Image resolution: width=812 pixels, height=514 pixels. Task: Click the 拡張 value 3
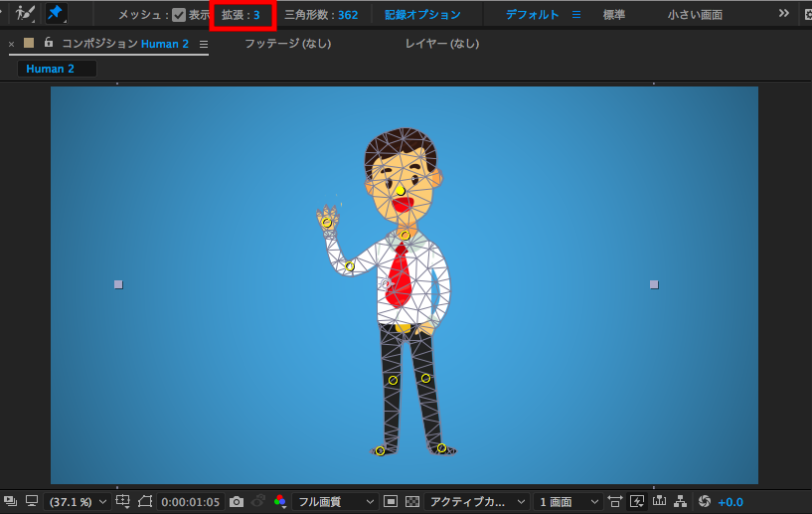[256, 15]
